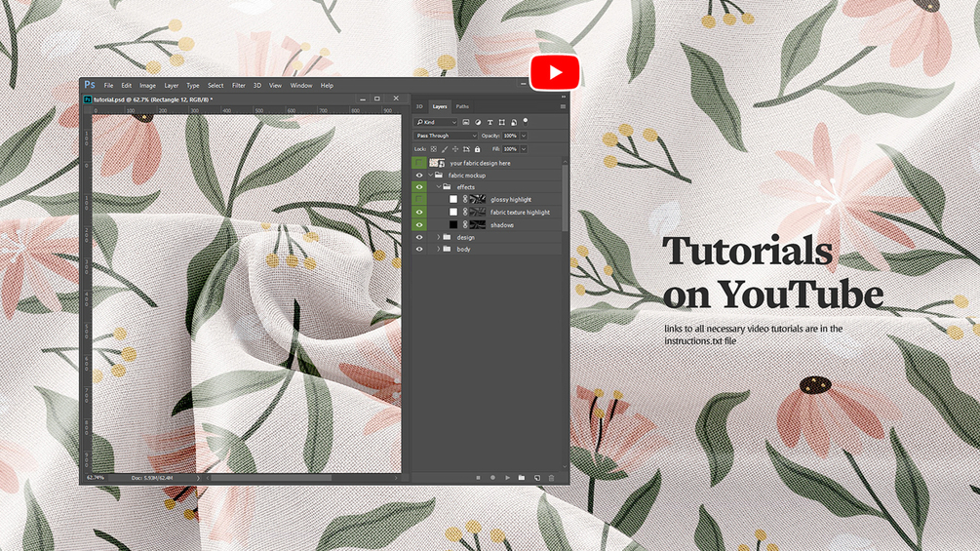The image size is (980, 551).
Task: Click chain link on fabric texture highlight
Action: (x=465, y=213)
